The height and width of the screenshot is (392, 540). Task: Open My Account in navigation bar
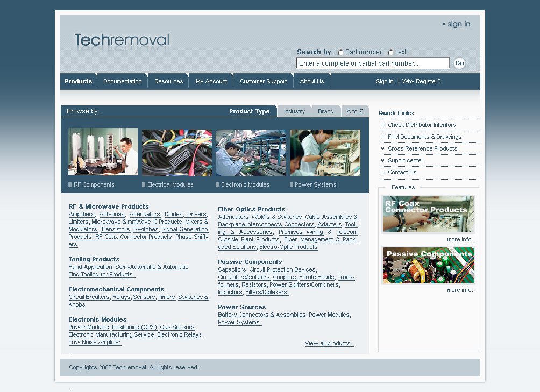pos(211,81)
